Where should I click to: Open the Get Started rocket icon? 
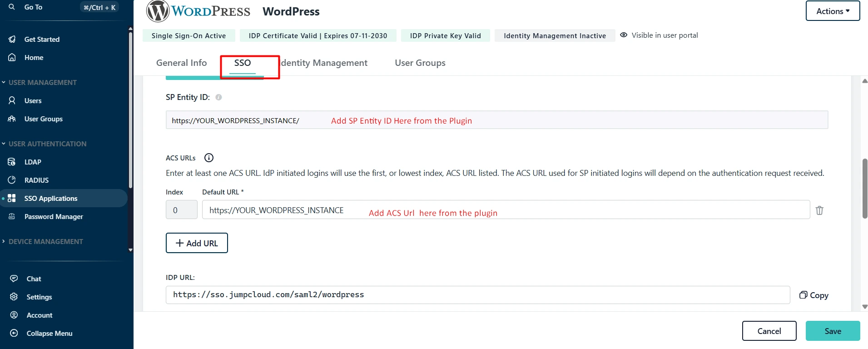pyautogui.click(x=12, y=39)
